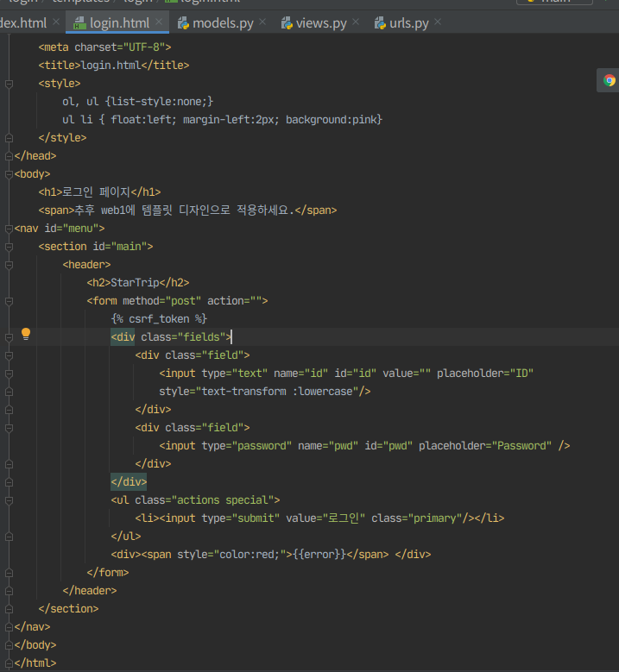Viewport: 619px width, 672px height.
Task: Click the views.py Python file icon
Action: [287, 23]
